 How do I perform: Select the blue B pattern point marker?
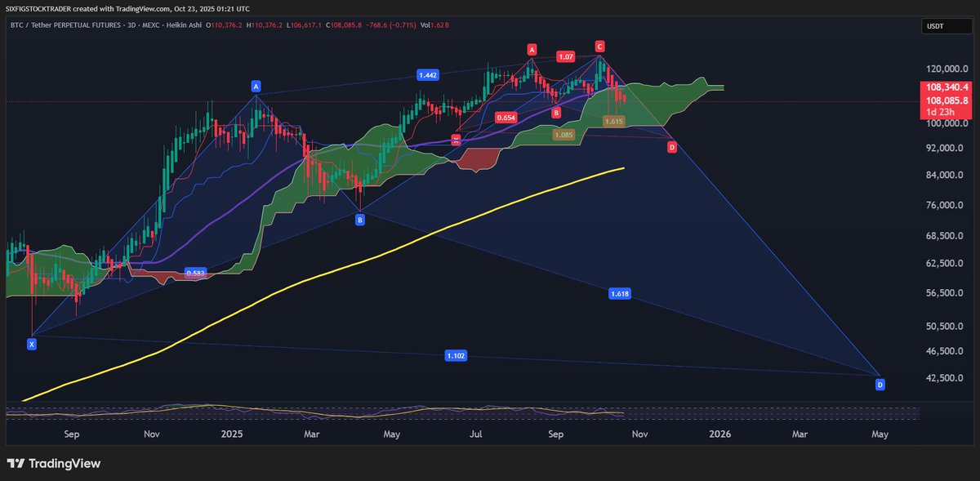(359, 219)
